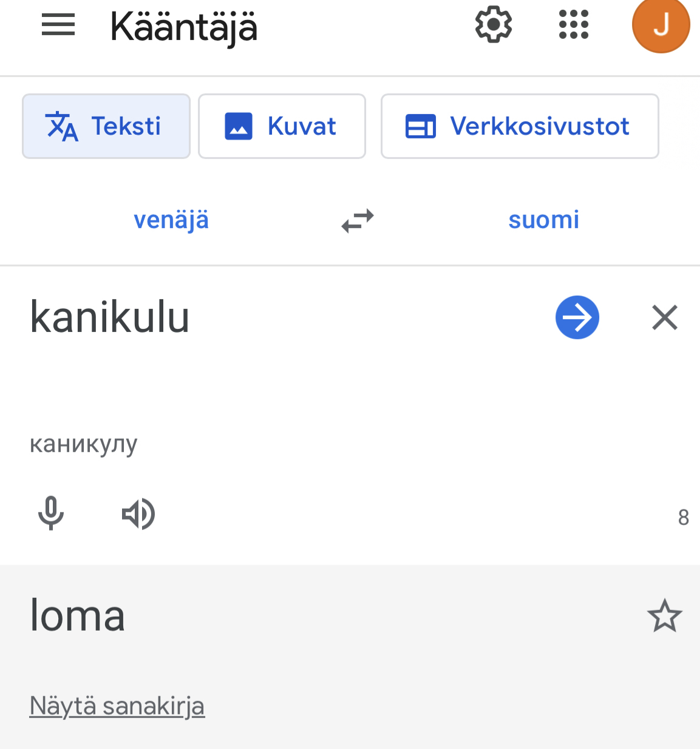The image size is (700, 749).
Task: Click the loma translation result
Action: point(78,616)
